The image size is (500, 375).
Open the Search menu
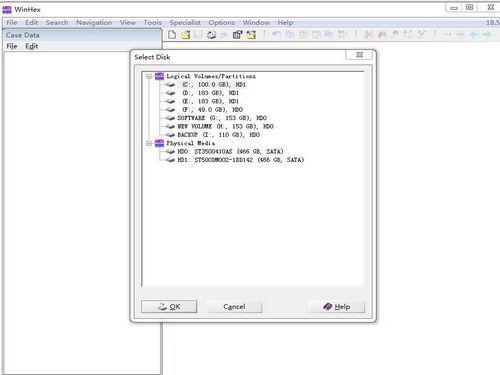tap(57, 22)
